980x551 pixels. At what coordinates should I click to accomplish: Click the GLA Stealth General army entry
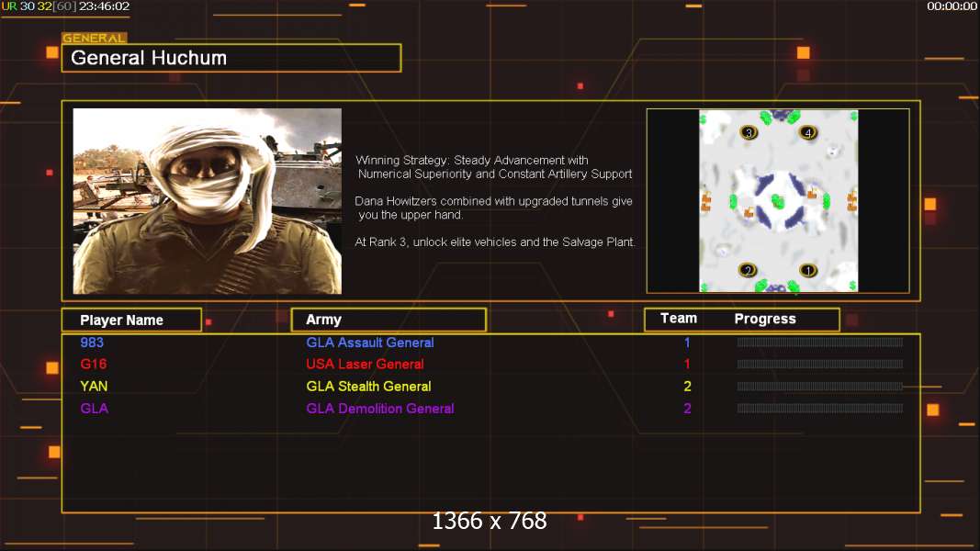click(x=368, y=386)
